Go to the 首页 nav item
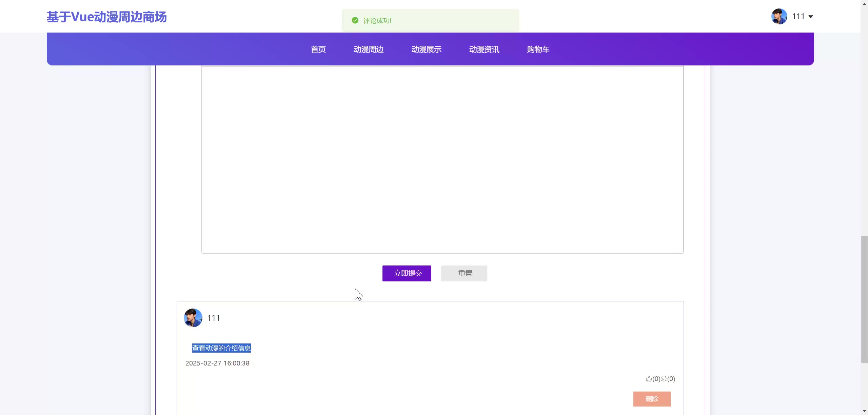The height and width of the screenshot is (415, 868). pos(318,50)
